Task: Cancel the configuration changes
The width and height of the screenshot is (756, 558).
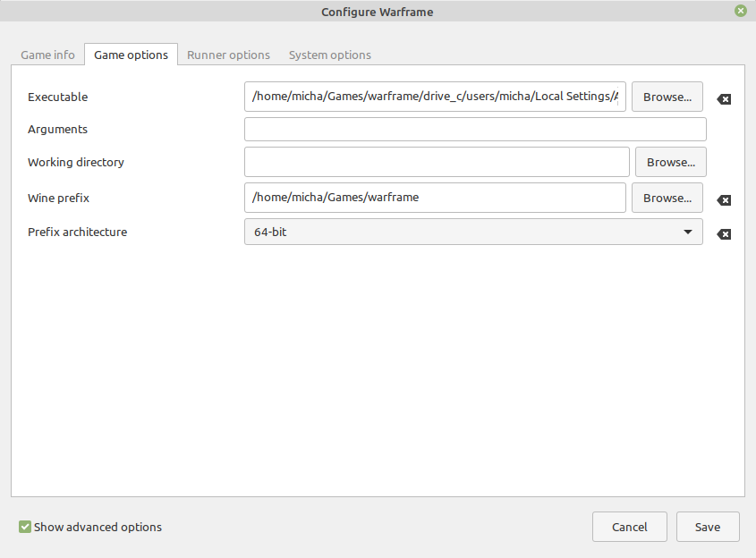Action: click(x=630, y=527)
